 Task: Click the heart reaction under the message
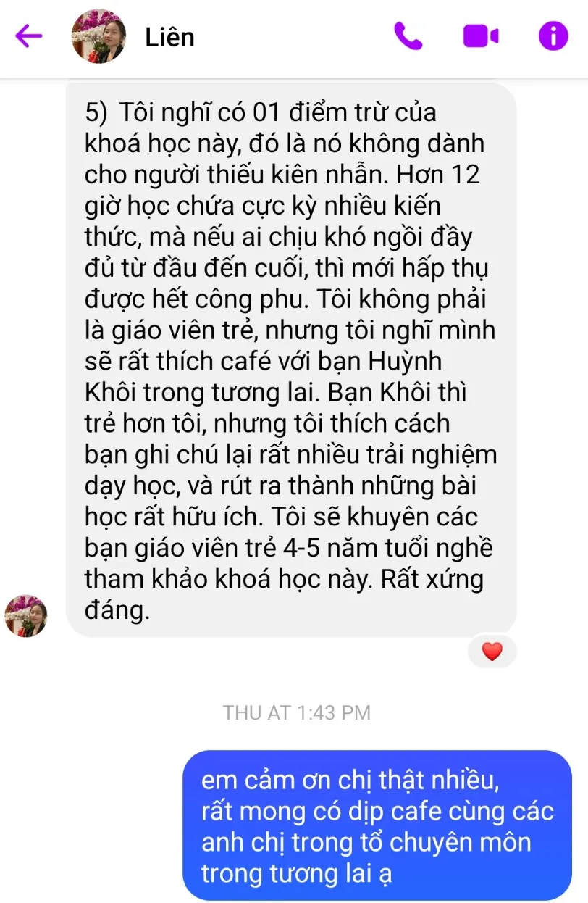click(492, 652)
